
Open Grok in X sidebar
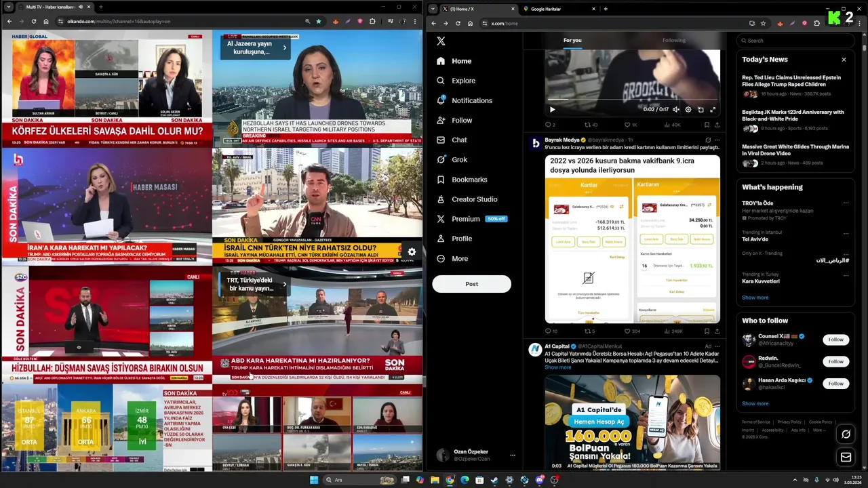[452, 160]
